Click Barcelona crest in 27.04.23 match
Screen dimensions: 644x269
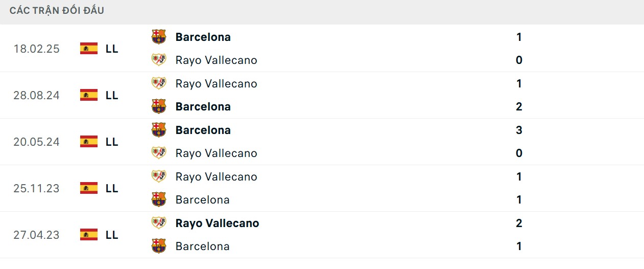159,246
